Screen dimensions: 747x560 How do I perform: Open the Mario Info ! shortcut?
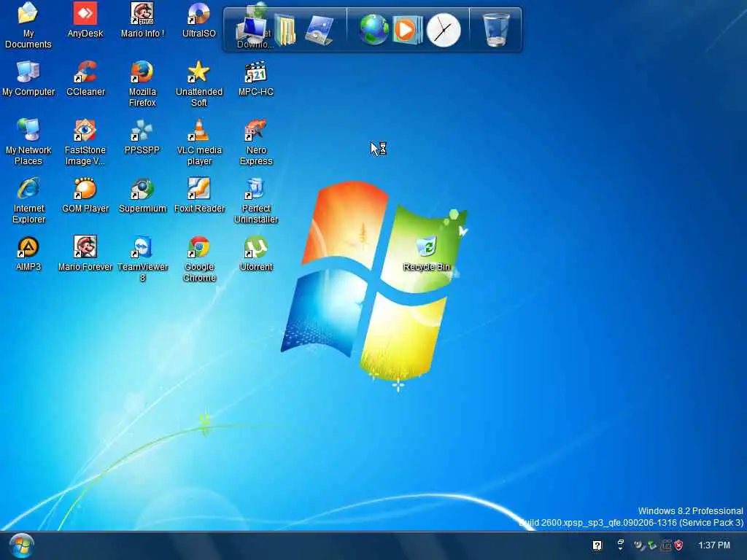142,20
